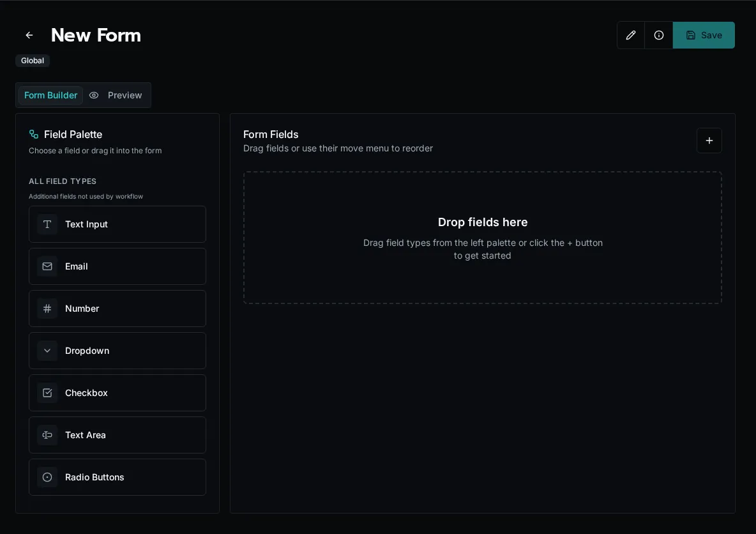Image resolution: width=756 pixels, height=534 pixels.
Task: Save the form with the Save button
Action: click(704, 35)
